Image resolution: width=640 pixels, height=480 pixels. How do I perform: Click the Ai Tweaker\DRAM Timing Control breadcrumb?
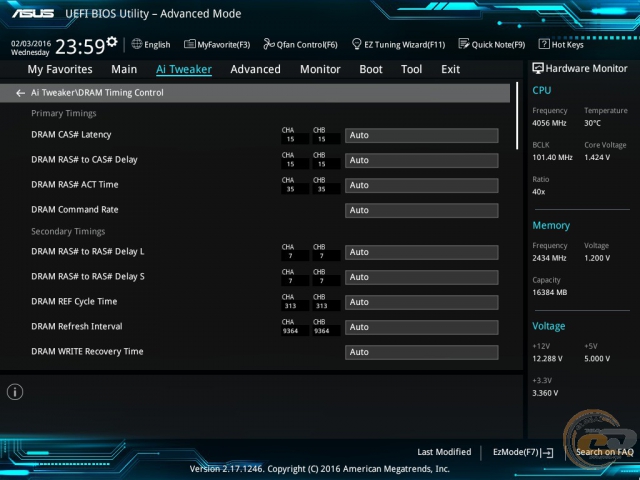(97, 93)
